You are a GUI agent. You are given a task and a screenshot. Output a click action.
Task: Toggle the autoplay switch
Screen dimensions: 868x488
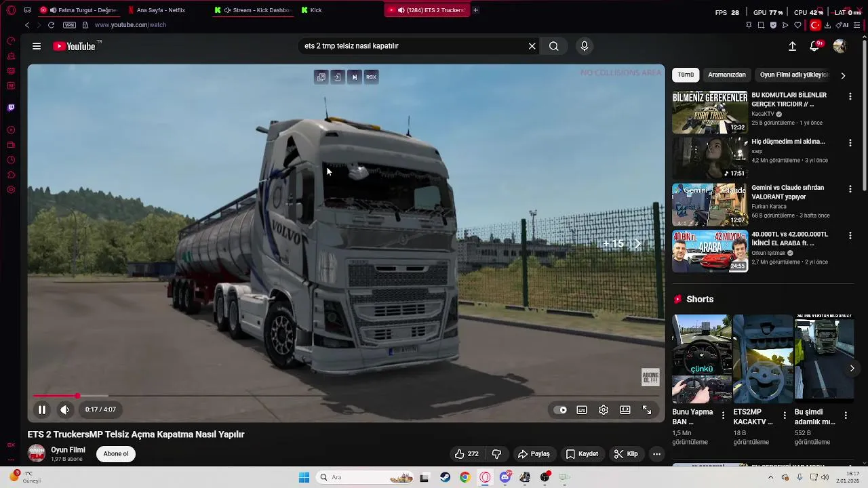pyautogui.click(x=560, y=409)
